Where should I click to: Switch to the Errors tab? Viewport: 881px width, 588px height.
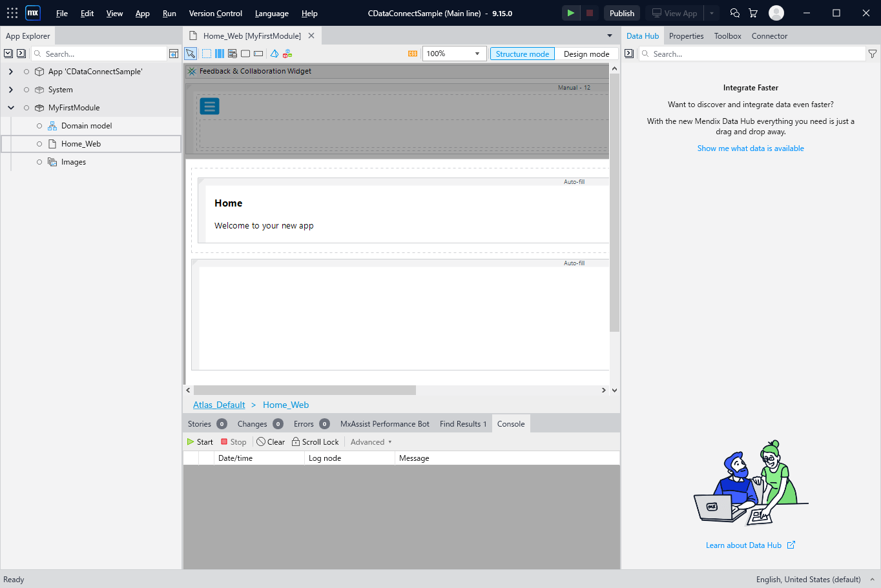tap(311, 424)
